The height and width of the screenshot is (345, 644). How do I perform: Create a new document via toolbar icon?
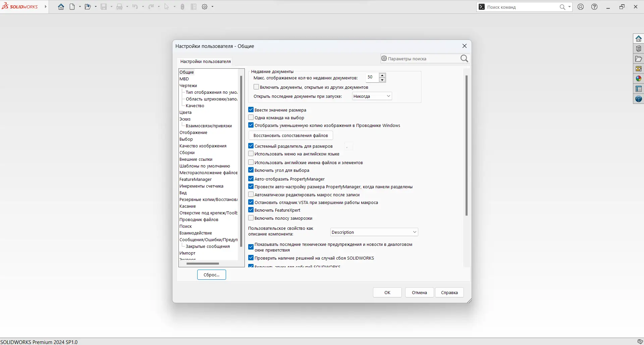[72, 7]
